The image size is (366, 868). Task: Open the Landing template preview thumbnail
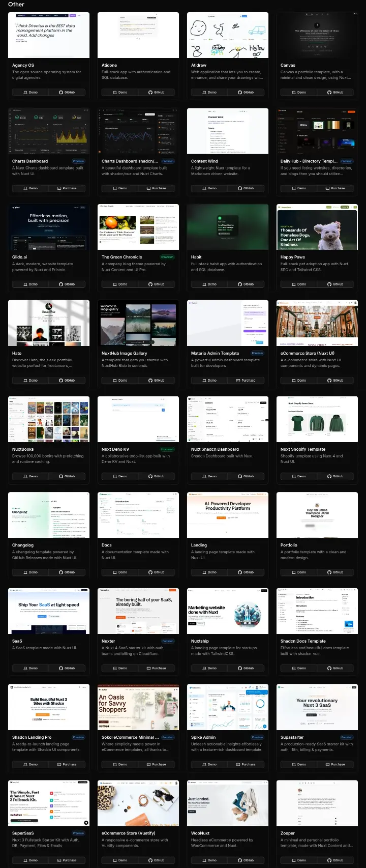coord(228,515)
